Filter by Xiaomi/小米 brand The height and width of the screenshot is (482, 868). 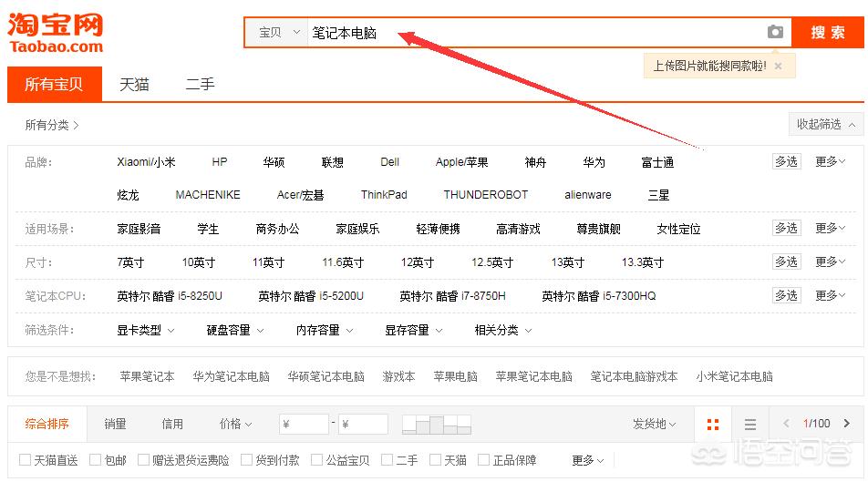point(146,162)
